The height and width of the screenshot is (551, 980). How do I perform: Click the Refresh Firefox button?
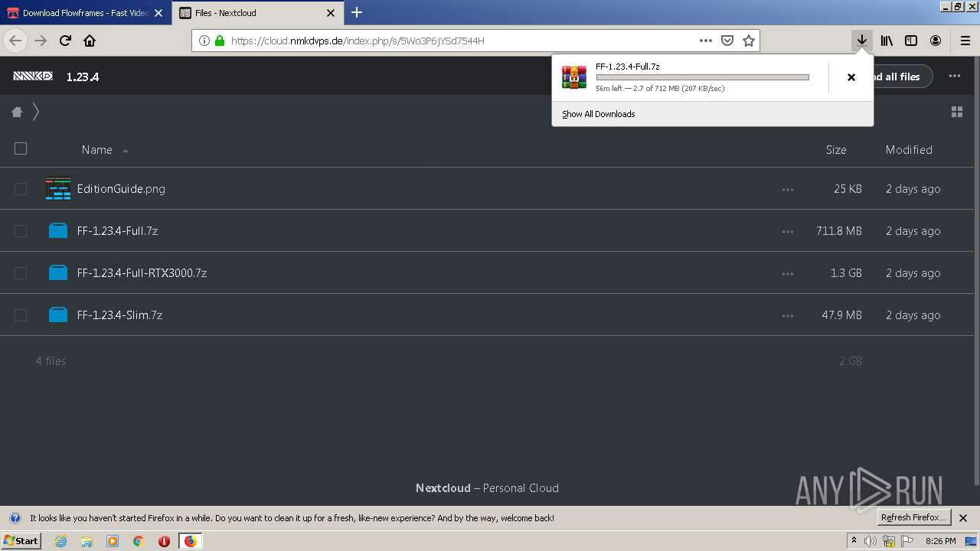(x=913, y=517)
